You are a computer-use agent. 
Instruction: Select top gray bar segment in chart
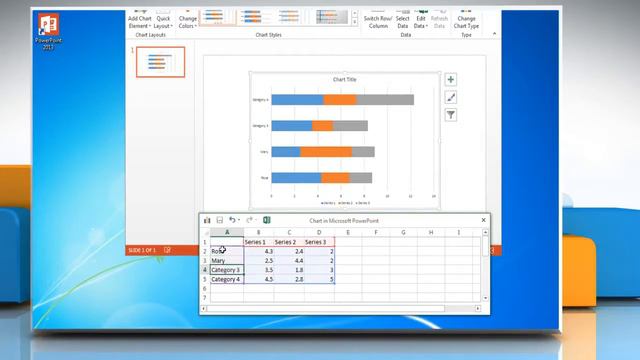tap(385, 100)
